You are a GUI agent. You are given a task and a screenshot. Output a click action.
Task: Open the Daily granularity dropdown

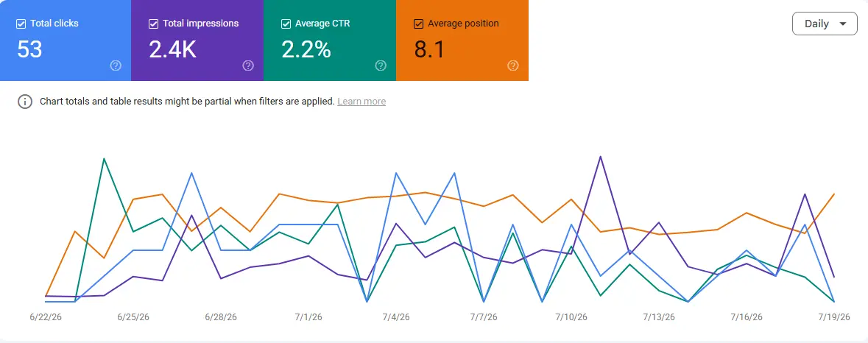coord(825,24)
